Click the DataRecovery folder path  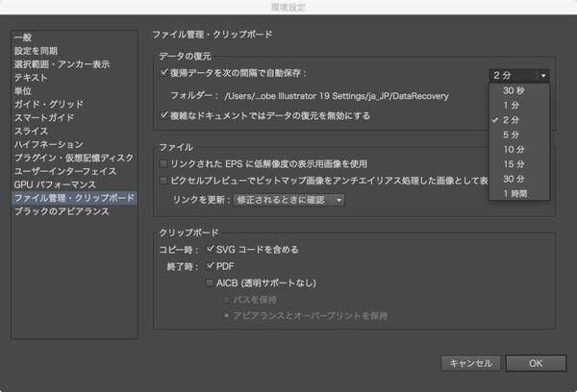coord(337,96)
